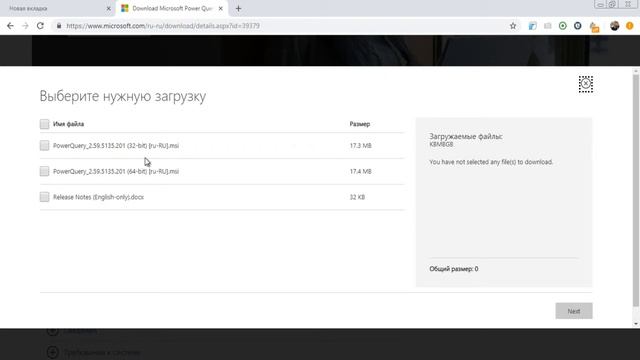Click the 17.3 MB size value
This screenshot has height=360, width=640.
360,146
